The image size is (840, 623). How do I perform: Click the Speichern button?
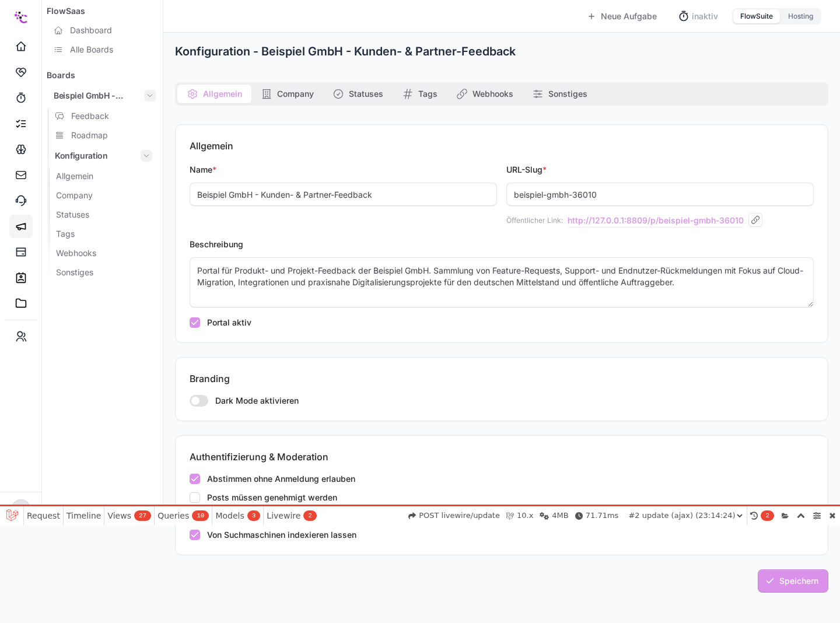793,581
